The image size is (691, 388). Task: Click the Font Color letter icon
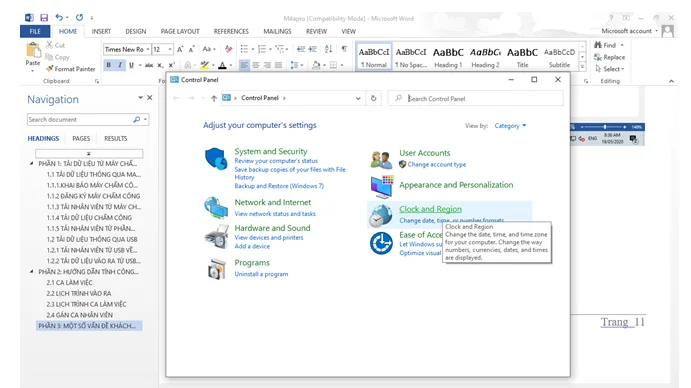(x=223, y=65)
